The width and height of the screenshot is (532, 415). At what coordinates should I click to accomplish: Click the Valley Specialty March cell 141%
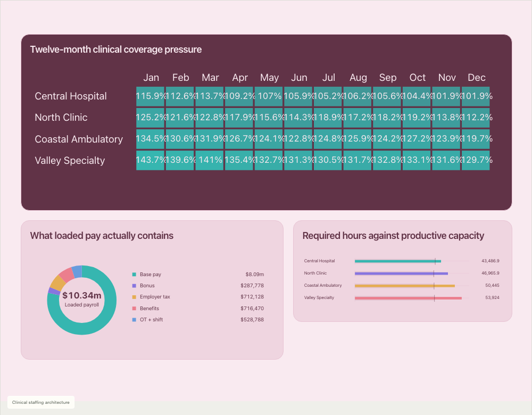(209, 160)
